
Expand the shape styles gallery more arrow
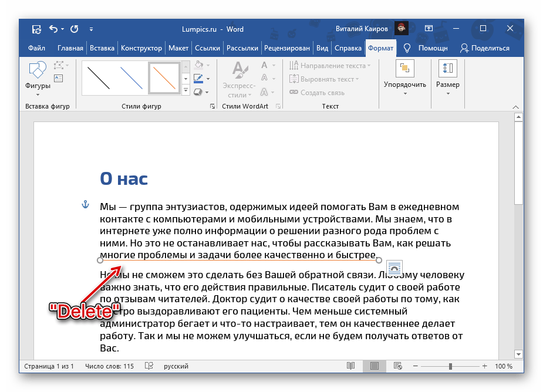186,91
